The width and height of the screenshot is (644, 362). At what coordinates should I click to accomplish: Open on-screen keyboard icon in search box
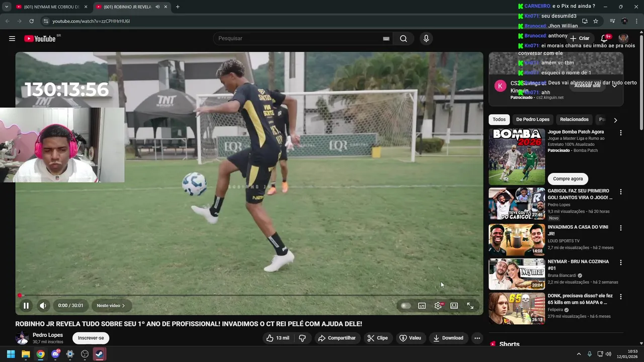tap(386, 39)
